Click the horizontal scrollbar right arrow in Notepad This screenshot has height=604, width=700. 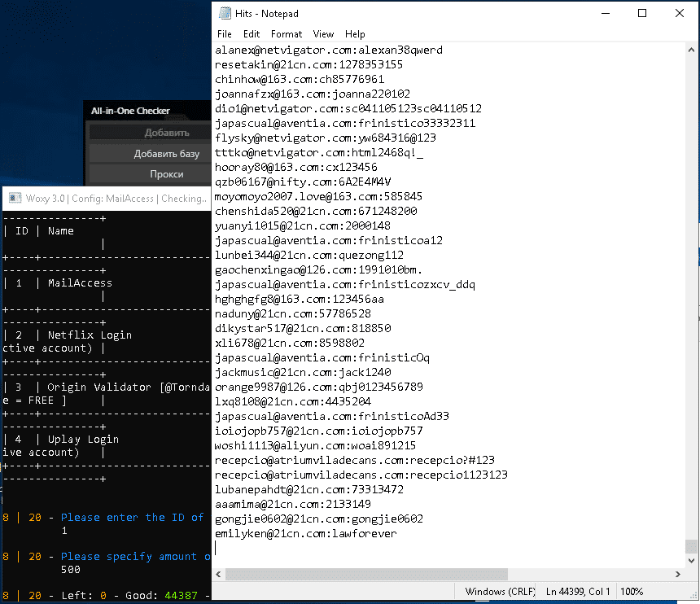point(678,574)
